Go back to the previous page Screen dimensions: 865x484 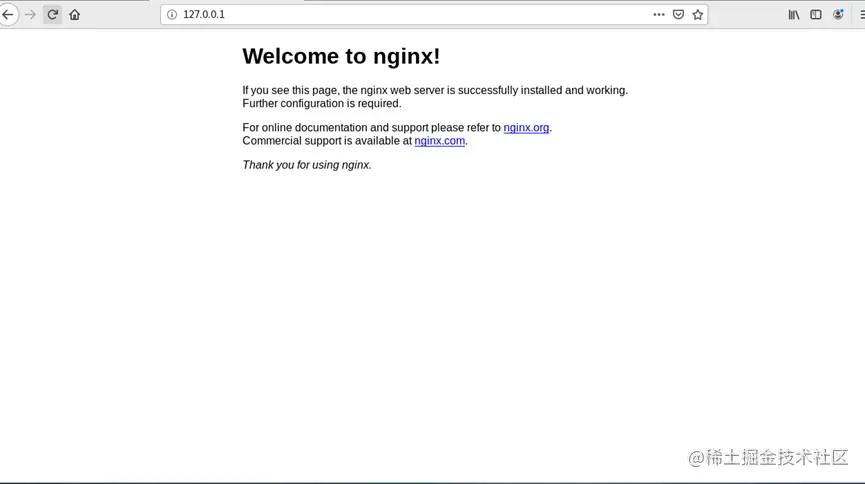pyautogui.click(x=8, y=14)
